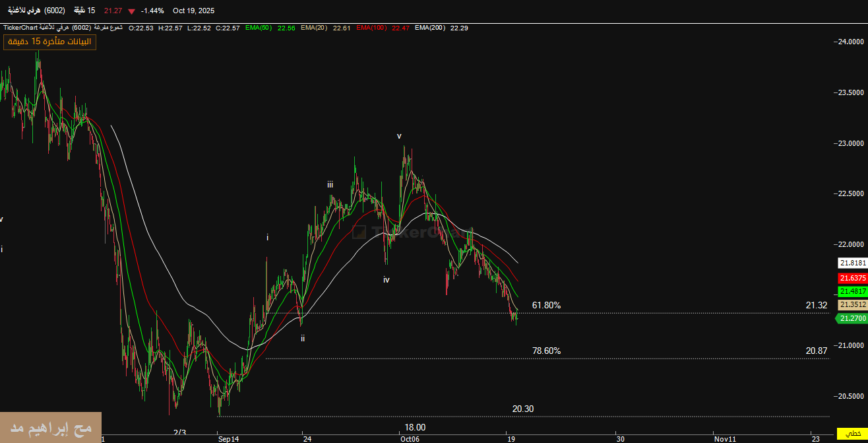Select the EMA(50) indicator label
Screen dimensions: 868x443
(x=258, y=28)
